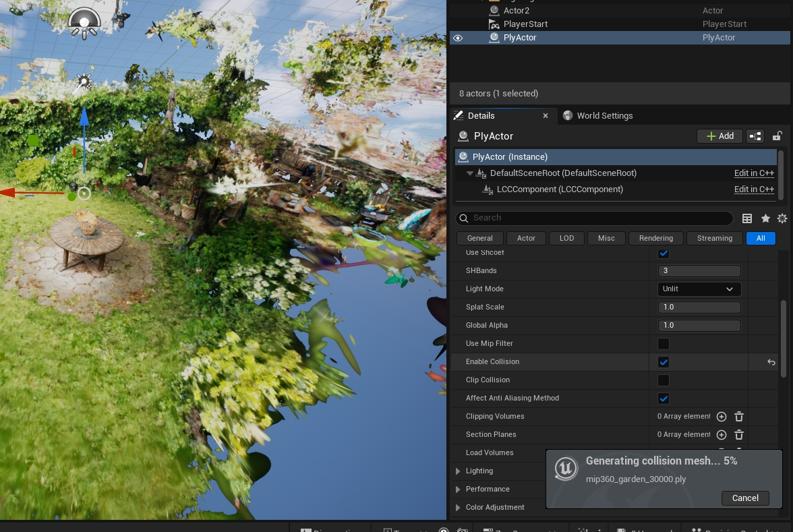Click the SHBands value field
The image size is (793, 532).
[699, 270]
